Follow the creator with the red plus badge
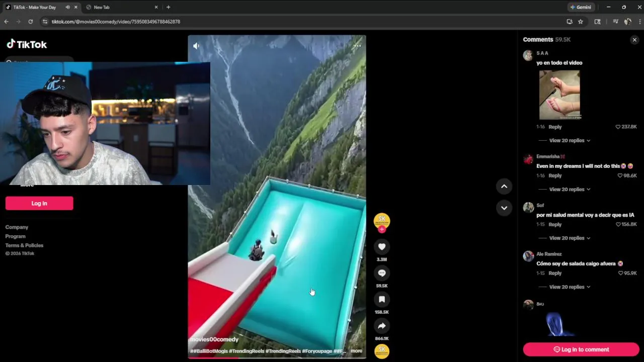The height and width of the screenshot is (362, 644). (x=382, y=229)
